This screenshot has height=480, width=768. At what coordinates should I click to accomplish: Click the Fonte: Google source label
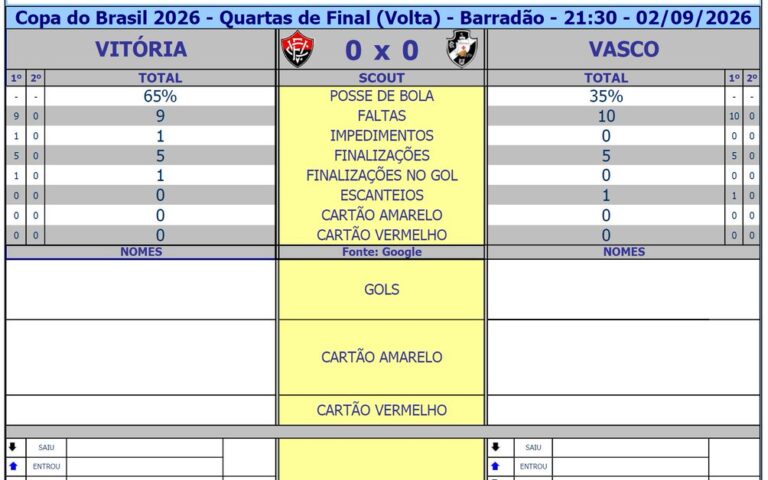(x=382, y=252)
